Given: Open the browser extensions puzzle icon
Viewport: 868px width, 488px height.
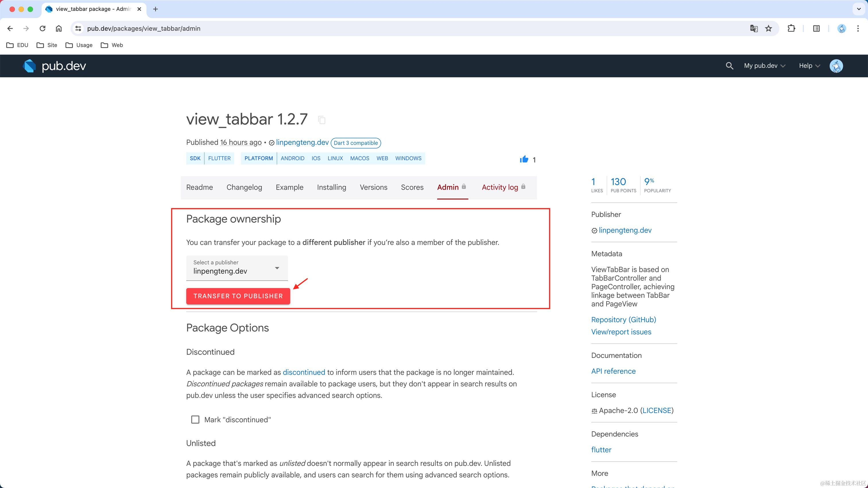Looking at the screenshot, I should (x=791, y=29).
